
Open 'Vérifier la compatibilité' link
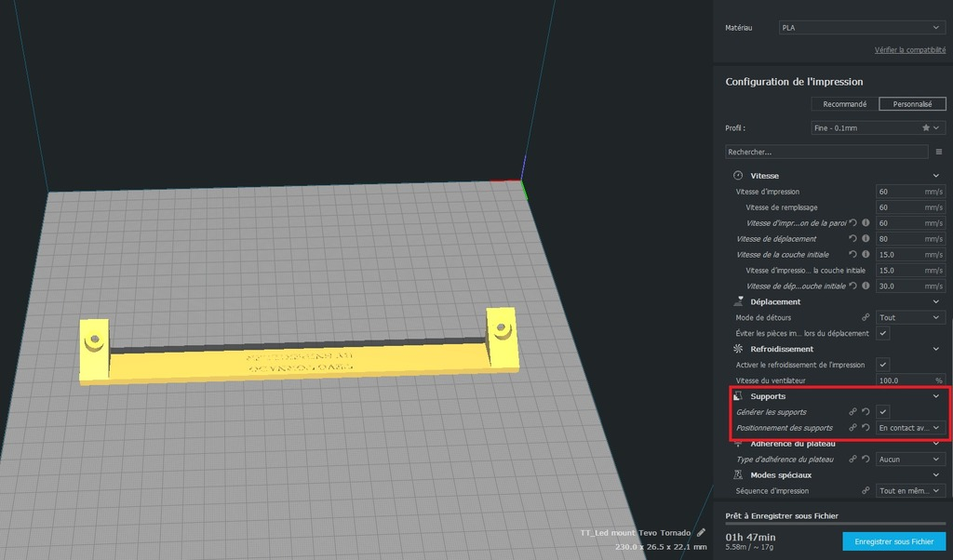tap(910, 50)
